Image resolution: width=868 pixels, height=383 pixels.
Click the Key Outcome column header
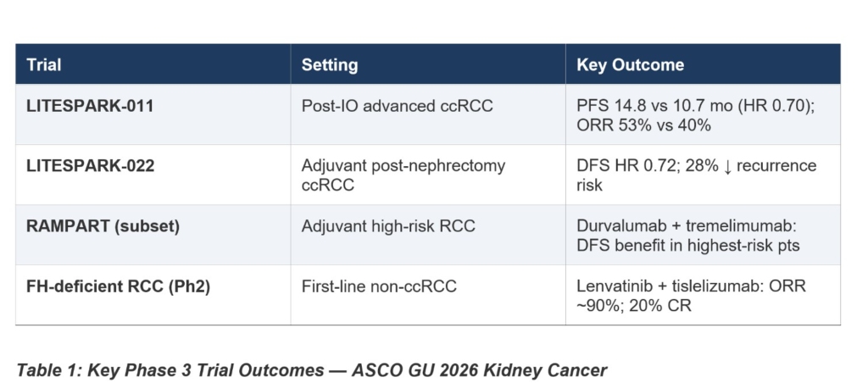pyautogui.click(x=630, y=64)
